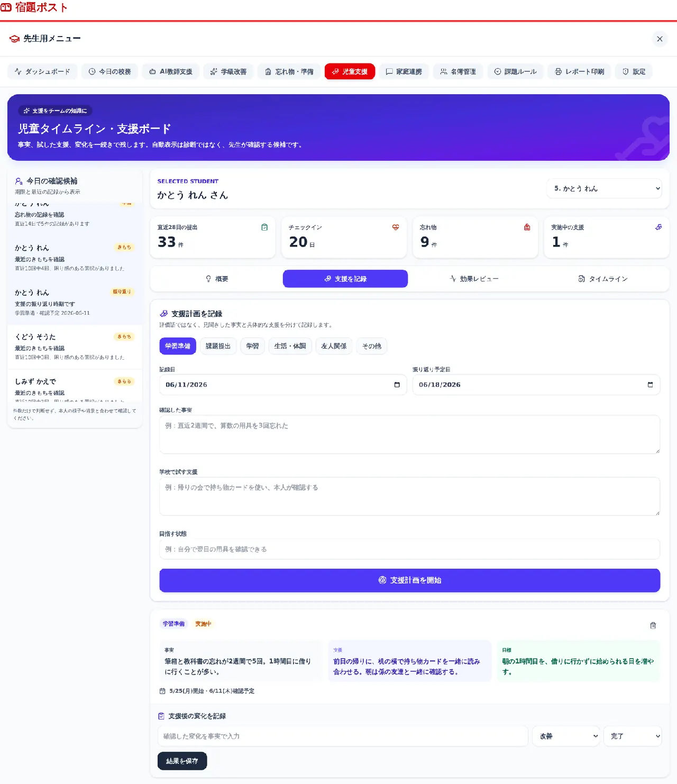Close the 先生用メニュー panel
Screen dimensions: 677x784
coord(660,39)
